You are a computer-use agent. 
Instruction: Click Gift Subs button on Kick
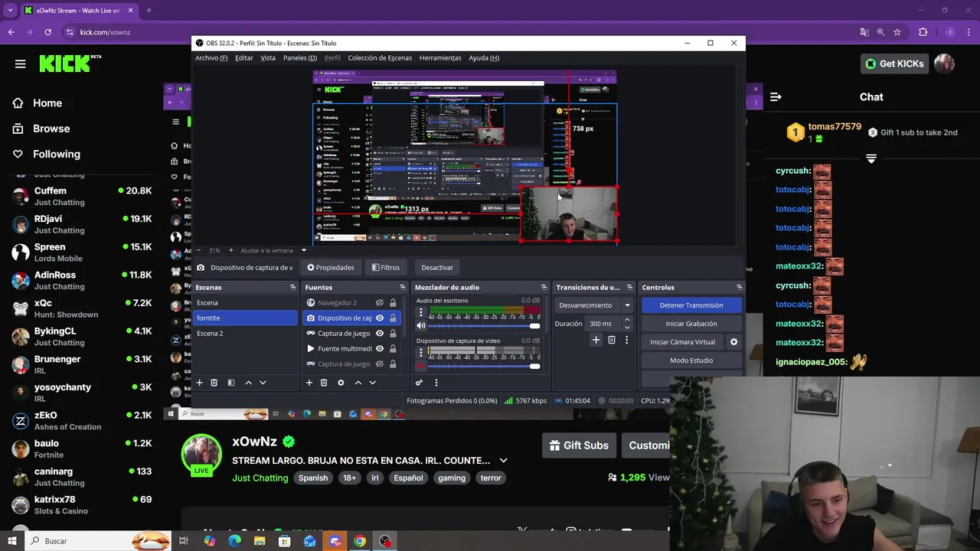pyautogui.click(x=578, y=445)
